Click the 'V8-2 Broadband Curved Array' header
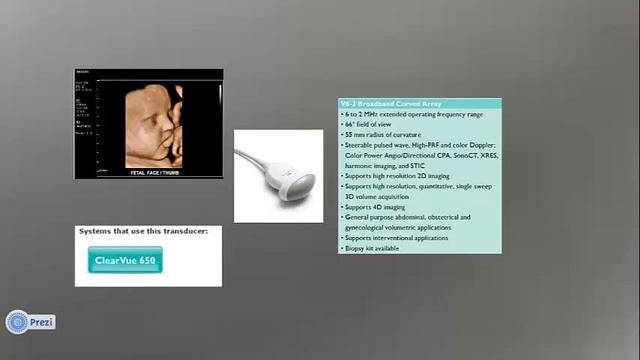 pyautogui.click(x=391, y=104)
